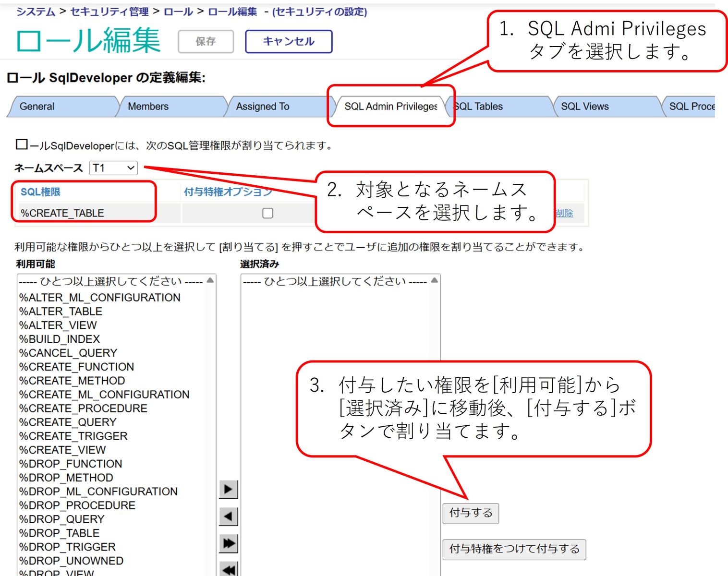This screenshot has height=576, width=728.
Task: Open the ネームスペース dropdown showing T1
Action: coord(113,168)
